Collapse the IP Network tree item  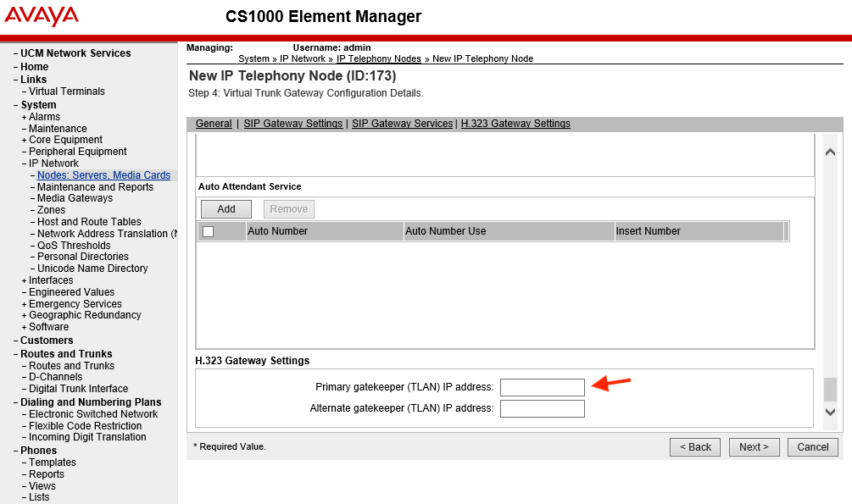pos(24,163)
